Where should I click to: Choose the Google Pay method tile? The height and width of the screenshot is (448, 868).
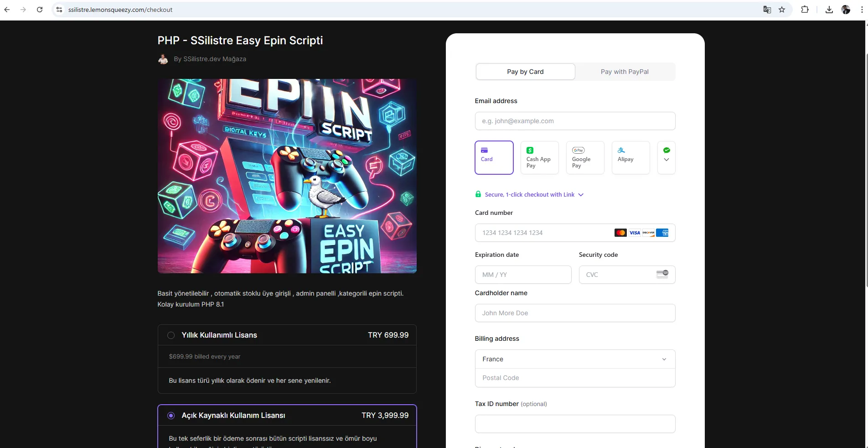pyautogui.click(x=585, y=157)
